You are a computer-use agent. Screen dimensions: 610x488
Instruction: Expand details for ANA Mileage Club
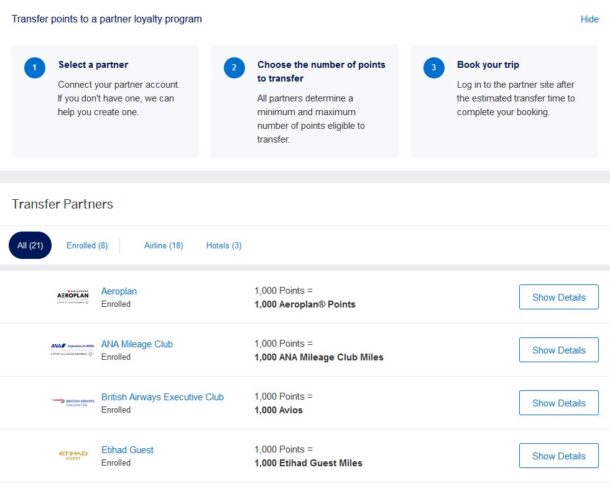558,350
